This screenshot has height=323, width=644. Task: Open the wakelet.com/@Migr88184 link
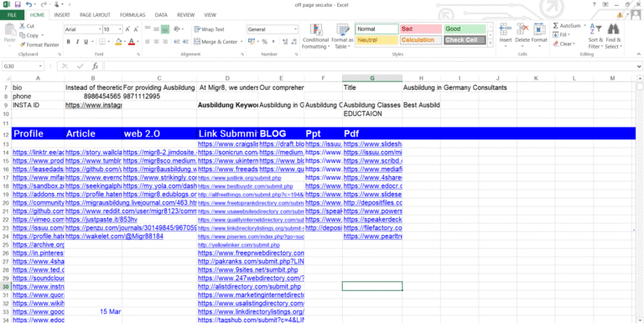tap(114, 237)
